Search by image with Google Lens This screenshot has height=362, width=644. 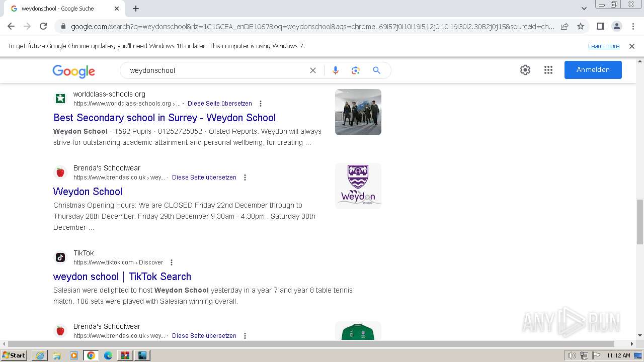point(356,70)
